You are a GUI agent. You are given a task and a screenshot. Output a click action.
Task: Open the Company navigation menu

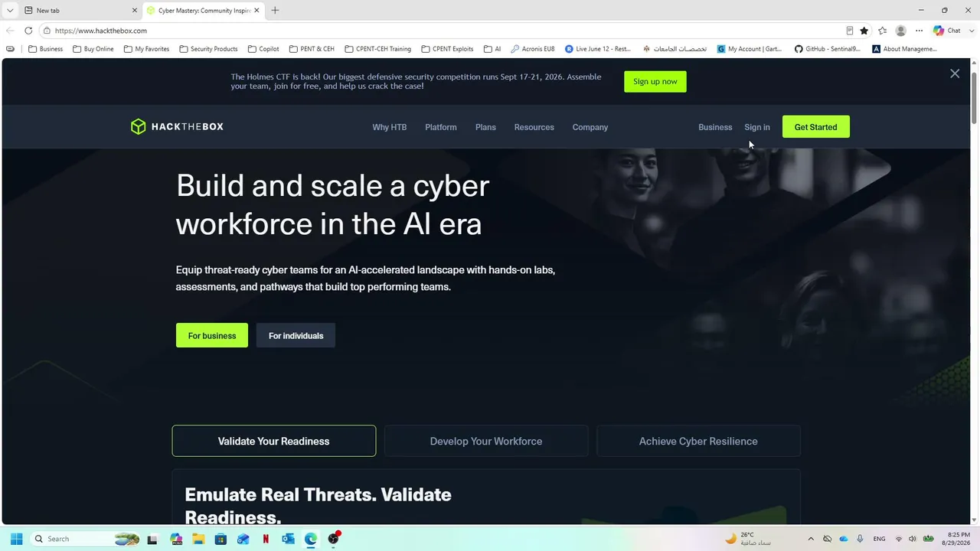590,127
